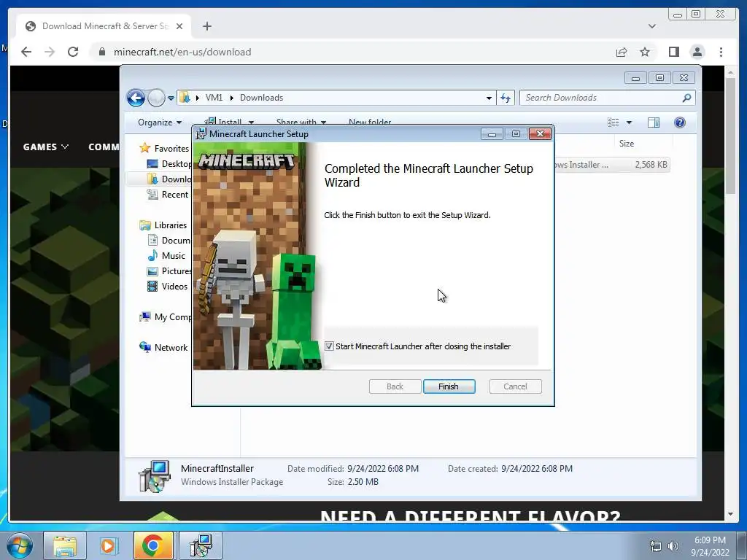The height and width of the screenshot is (560, 747).
Task: Reload the minecraft.net page in Chrome
Action: [x=73, y=52]
